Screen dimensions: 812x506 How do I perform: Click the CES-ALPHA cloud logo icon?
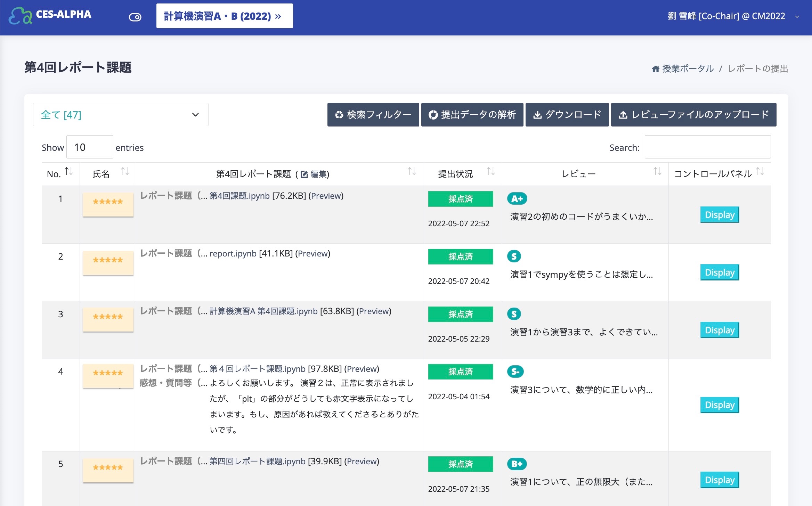(20, 16)
